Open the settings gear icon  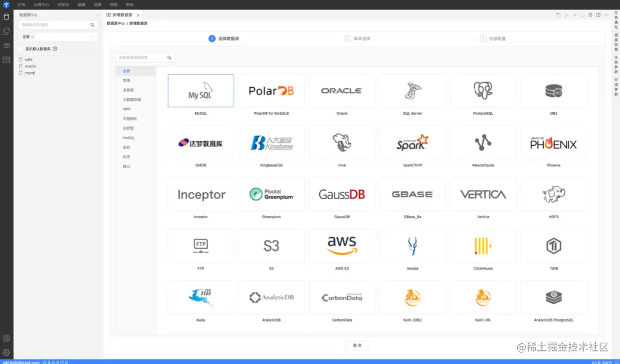6,353
